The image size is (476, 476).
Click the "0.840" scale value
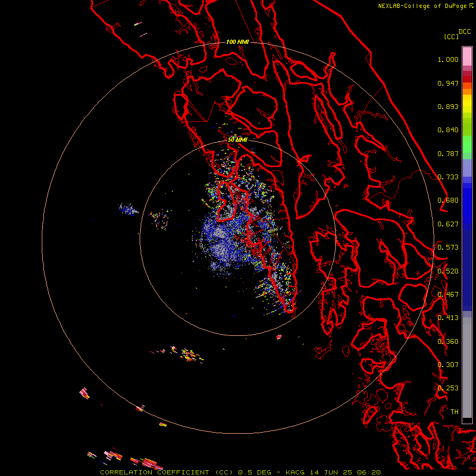(448, 130)
